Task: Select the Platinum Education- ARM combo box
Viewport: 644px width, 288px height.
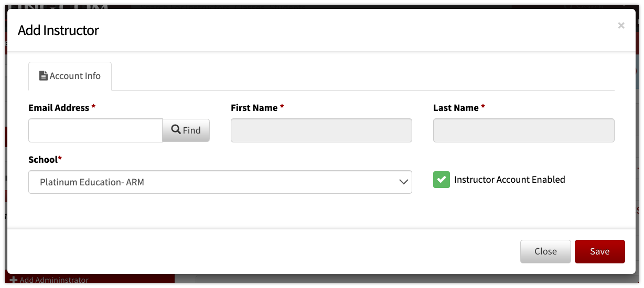Action: point(220,182)
